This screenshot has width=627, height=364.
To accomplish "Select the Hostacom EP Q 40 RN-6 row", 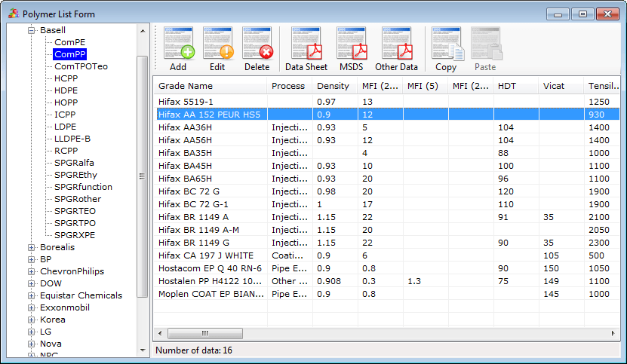I will [386, 268].
